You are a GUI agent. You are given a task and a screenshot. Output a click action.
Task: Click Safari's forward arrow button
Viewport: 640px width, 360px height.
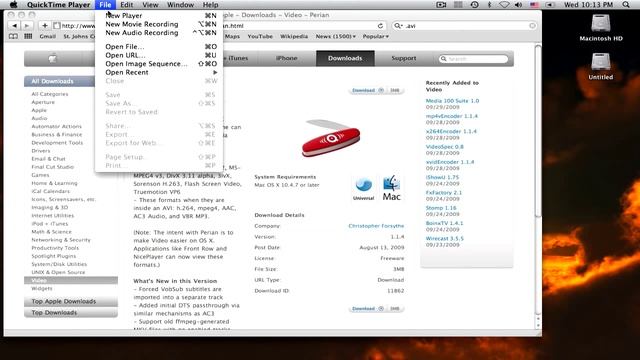(x=27, y=25)
